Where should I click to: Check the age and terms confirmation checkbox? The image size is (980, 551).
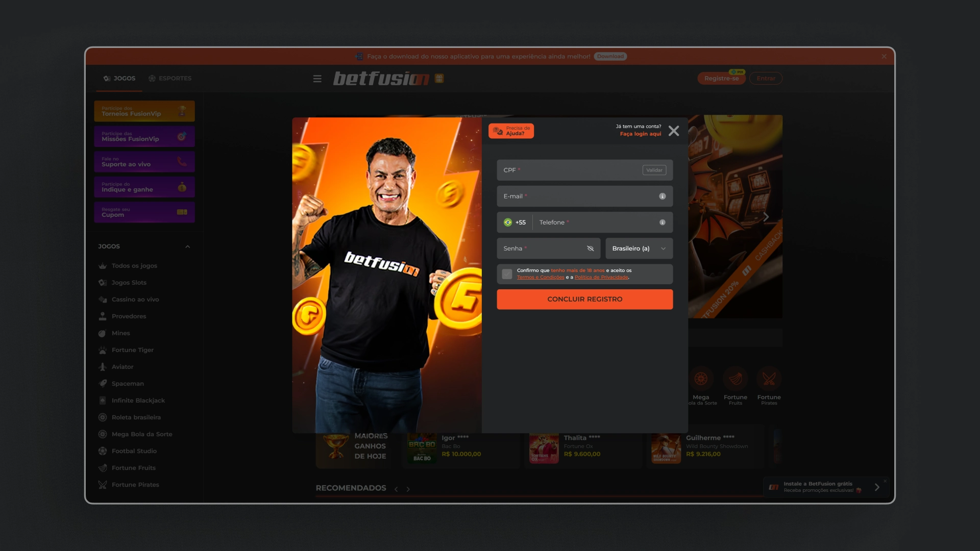pos(507,274)
